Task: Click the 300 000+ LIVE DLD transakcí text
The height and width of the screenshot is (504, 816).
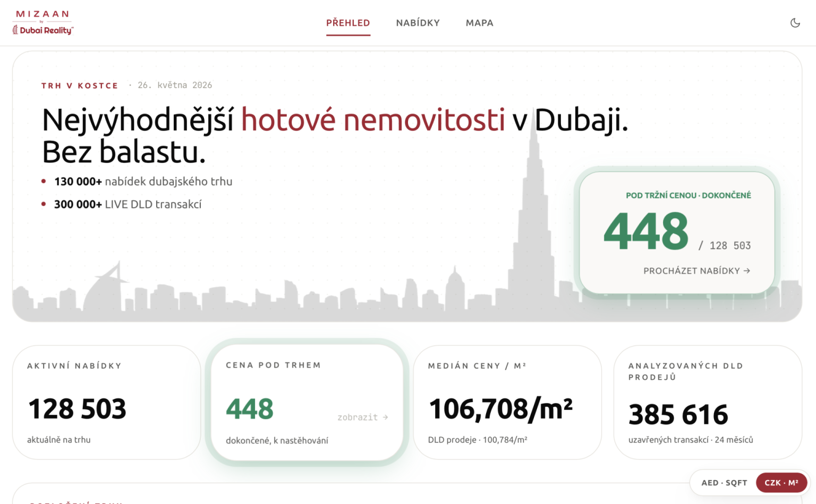Action: [x=128, y=204]
